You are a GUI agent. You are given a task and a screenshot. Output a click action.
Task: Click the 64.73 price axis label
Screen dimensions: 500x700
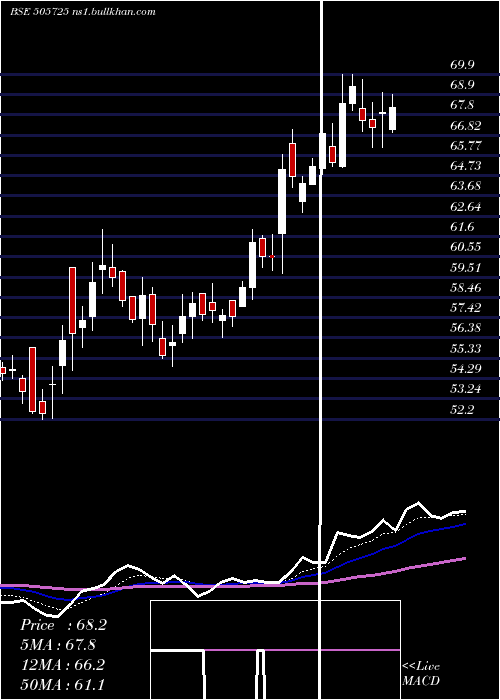[466, 166]
